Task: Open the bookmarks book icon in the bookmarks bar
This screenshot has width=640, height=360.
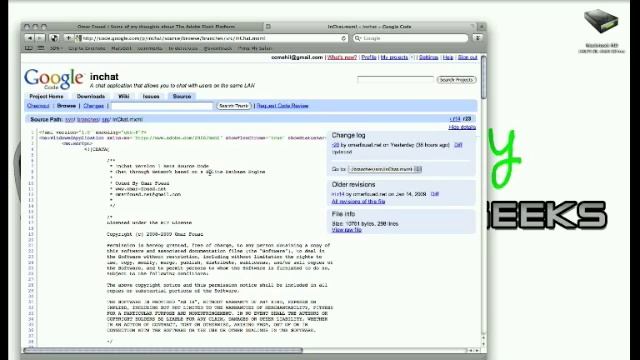Action: (x=29, y=48)
